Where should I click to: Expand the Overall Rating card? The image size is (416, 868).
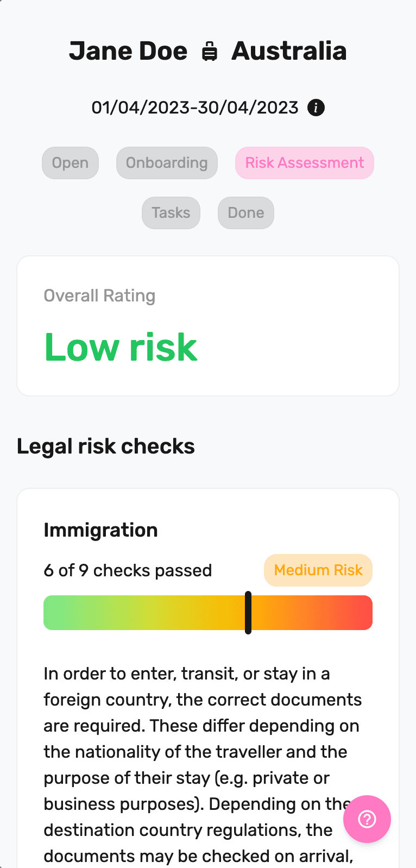coord(208,325)
